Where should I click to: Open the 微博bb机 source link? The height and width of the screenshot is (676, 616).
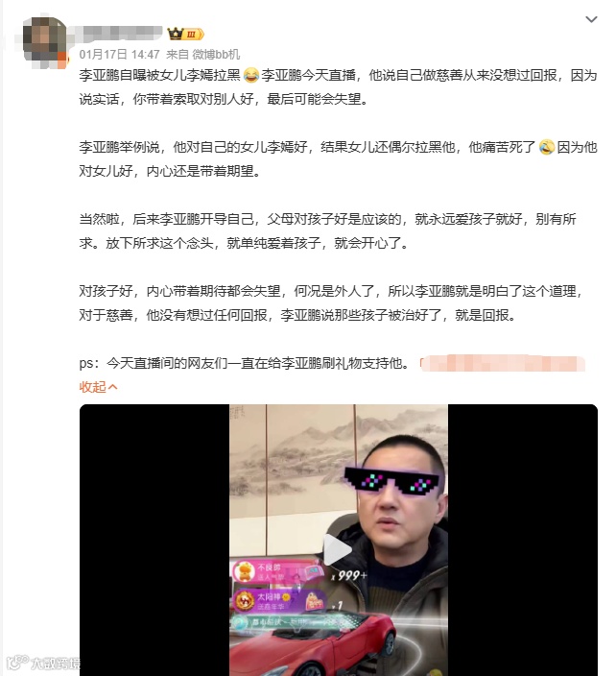216,55
